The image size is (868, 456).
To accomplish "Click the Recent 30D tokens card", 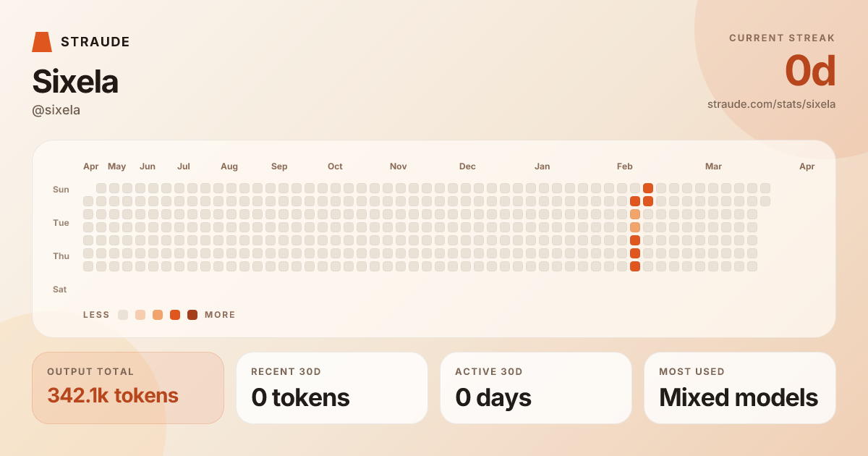I will coord(332,388).
